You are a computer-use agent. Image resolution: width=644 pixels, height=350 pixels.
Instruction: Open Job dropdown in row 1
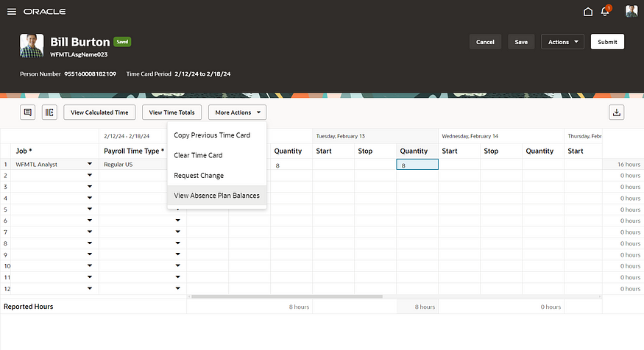[90, 165]
